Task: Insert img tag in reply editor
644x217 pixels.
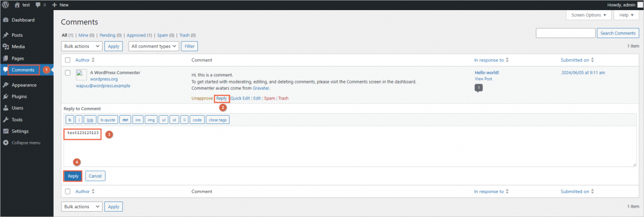Action: [151, 120]
